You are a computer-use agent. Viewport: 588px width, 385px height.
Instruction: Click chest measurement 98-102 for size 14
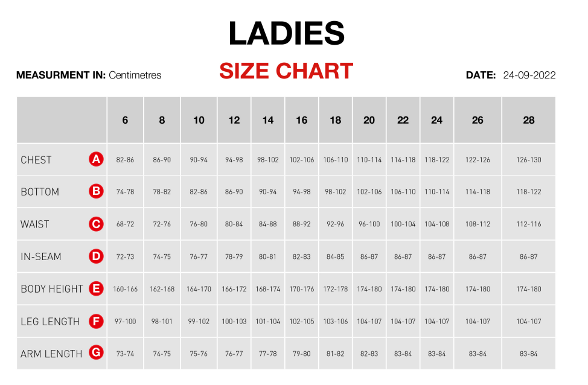pos(268,160)
